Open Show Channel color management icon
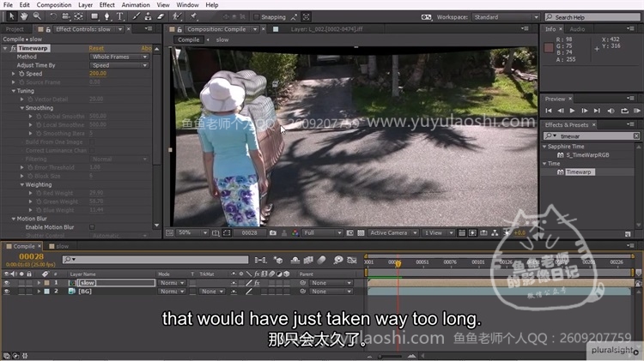The image size is (644, 361). coord(295,233)
